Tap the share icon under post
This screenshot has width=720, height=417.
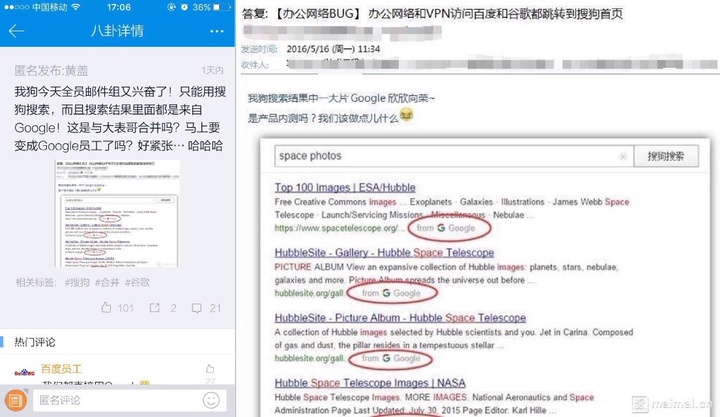[155, 308]
